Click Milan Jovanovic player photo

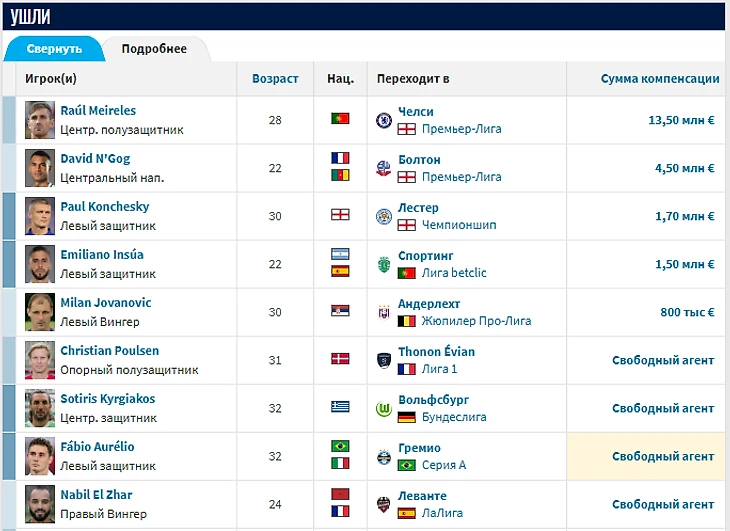[40, 312]
